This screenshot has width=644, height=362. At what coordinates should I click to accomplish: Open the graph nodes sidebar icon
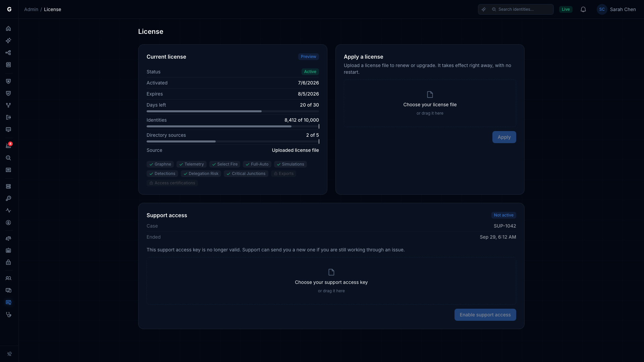(8, 53)
